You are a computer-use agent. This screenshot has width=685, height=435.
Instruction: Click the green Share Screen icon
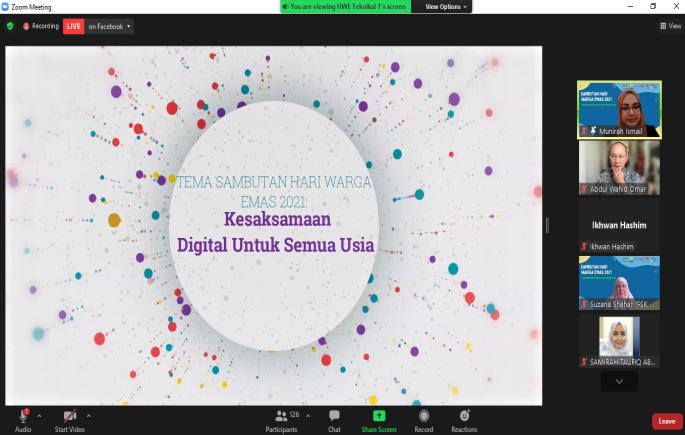(379, 415)
